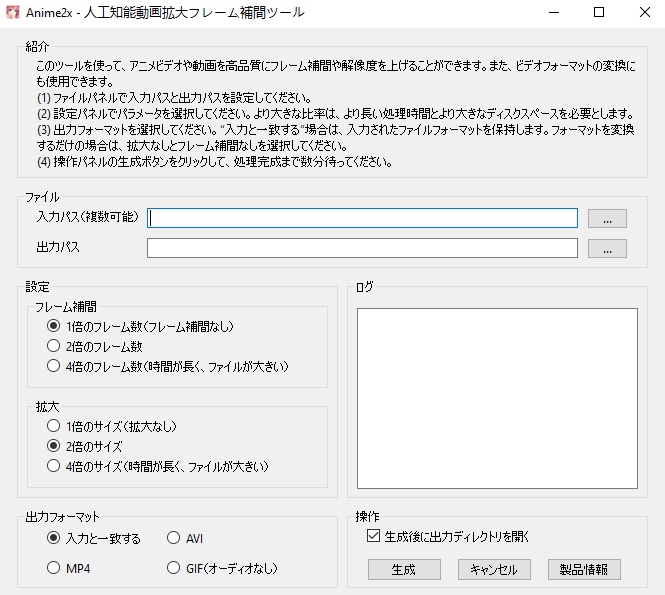Toggle 生成後に出力ディレクトリを開く checkbox
This screenshot has height=595, width=665.
coord(373,536)
